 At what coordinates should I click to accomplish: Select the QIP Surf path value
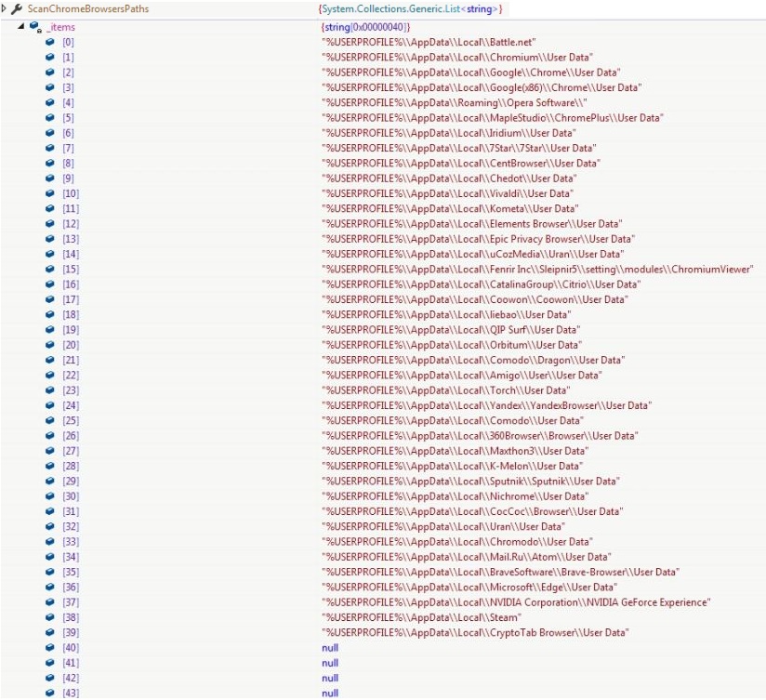pos(451,330)
